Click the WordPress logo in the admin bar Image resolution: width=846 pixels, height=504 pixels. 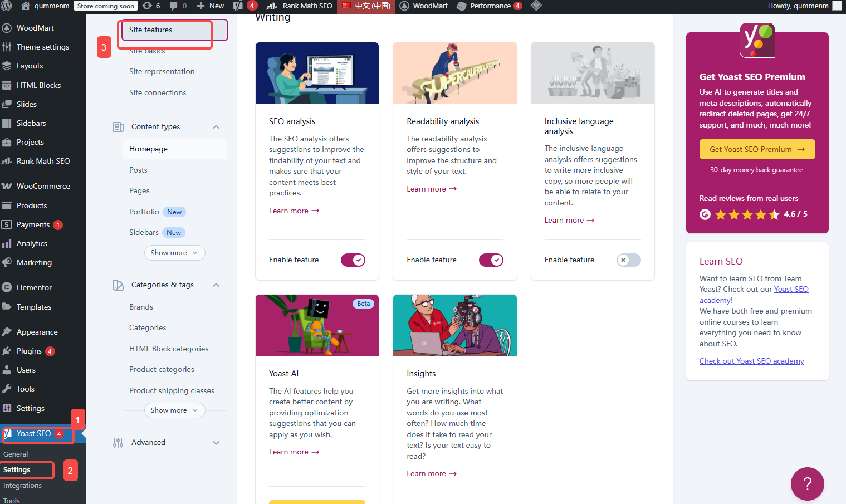(6, 7)
